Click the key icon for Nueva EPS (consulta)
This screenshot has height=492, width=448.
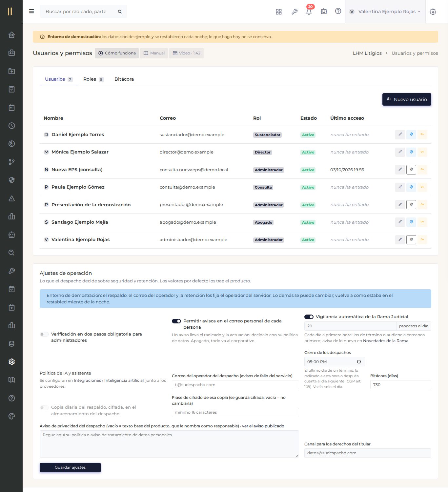click(422, 170)
